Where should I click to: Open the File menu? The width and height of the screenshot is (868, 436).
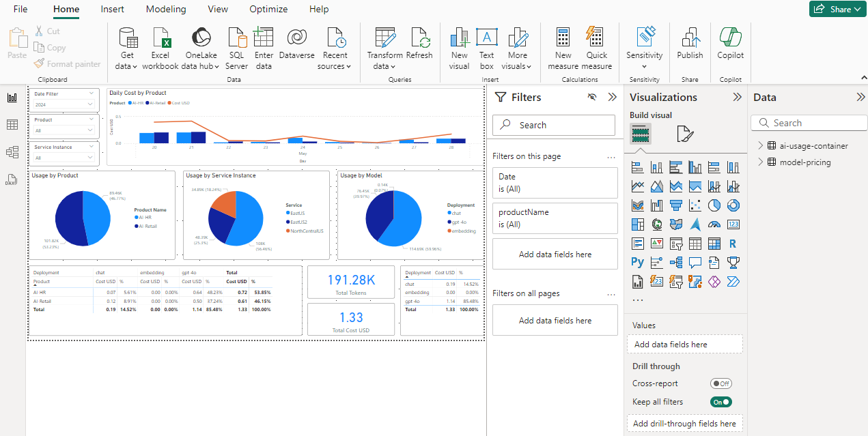pos(20,10)
